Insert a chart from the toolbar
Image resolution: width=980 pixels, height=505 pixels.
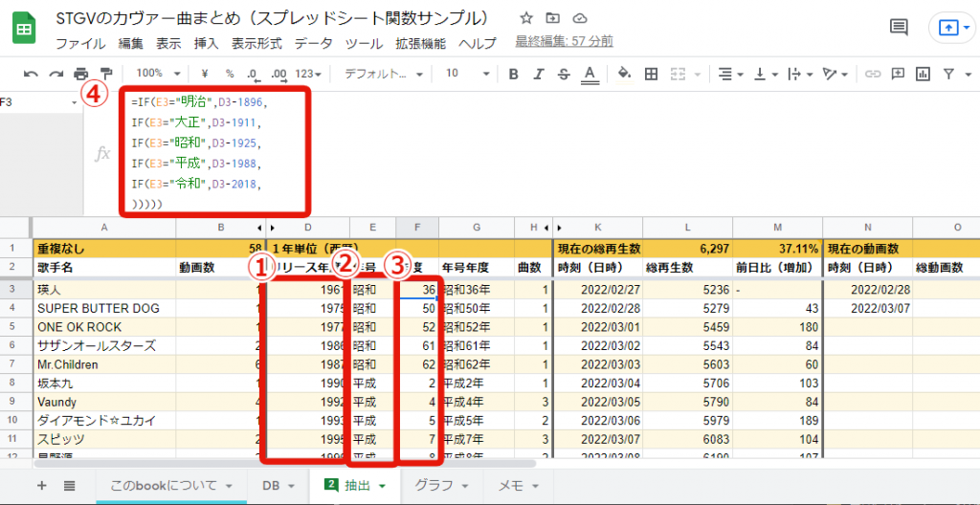924,74
